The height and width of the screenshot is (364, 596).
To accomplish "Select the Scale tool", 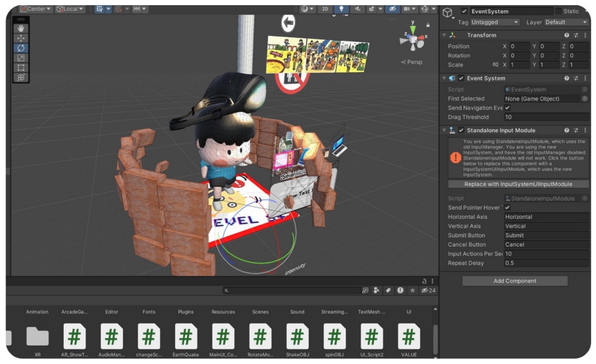I will [x=21, y=58].
